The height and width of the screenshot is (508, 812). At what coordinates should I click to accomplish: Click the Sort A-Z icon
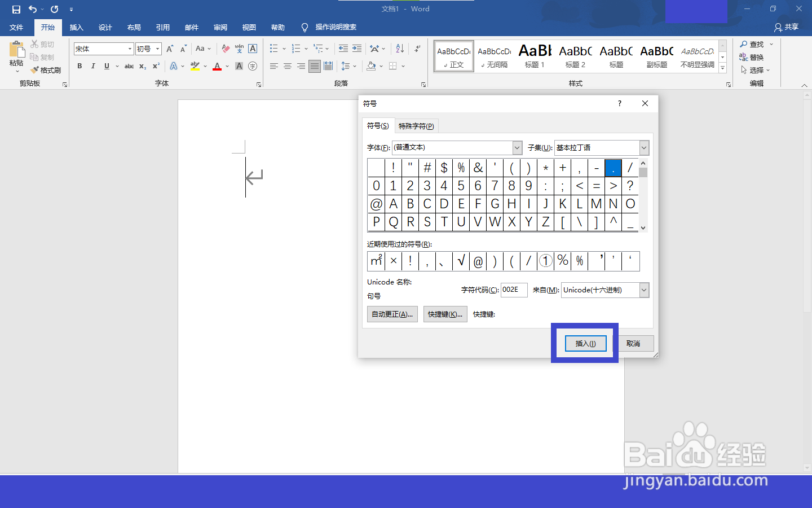point(400,49)
